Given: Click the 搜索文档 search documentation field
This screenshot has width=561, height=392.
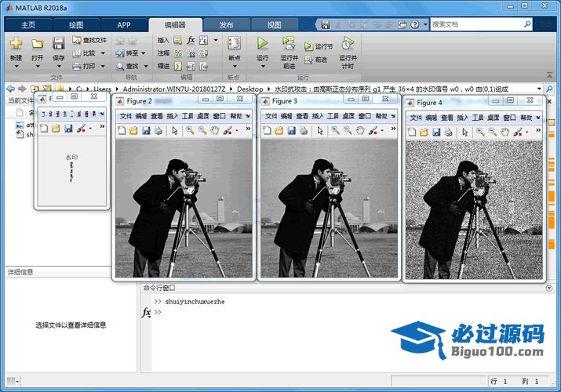Looking at the screenshot, I should (476, 24).
